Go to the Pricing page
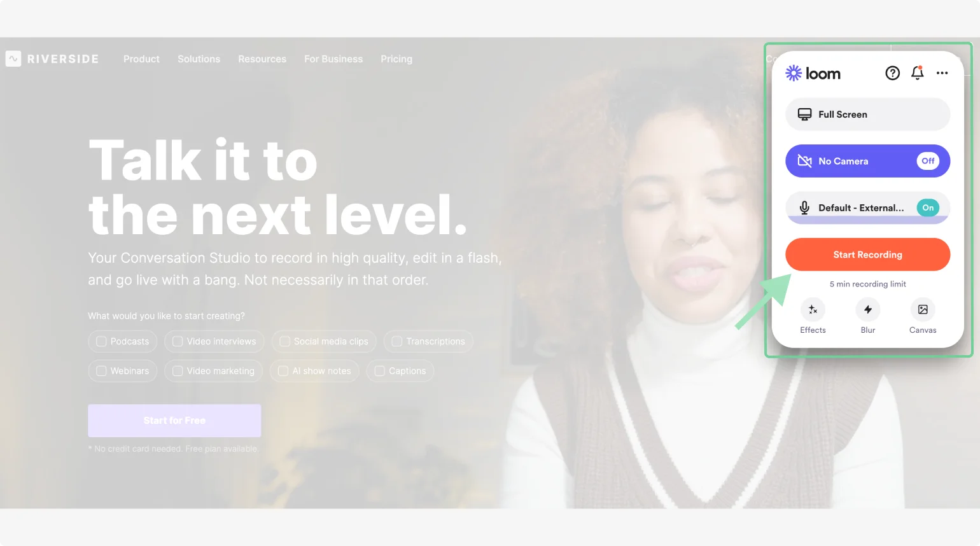 click(396, 59)
